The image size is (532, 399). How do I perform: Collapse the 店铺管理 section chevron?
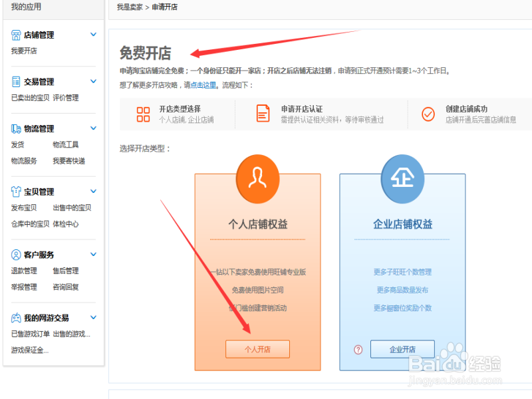coord(93,35)
